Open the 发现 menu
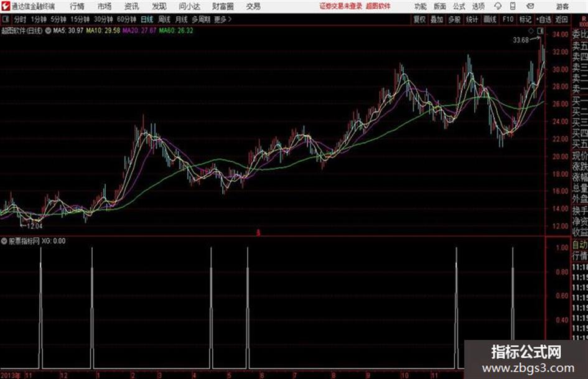The width and height of the screenshot is (588, 379). click(x=159, y=6)
